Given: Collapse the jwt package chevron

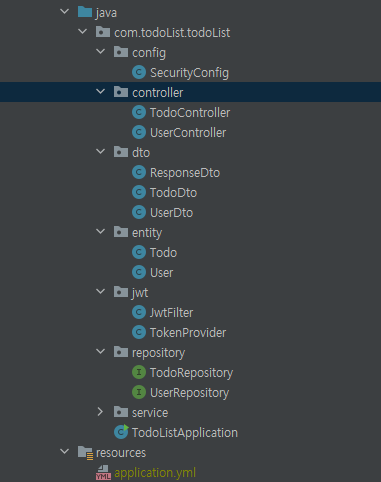Looking at the screenshot, I should coord(100,292).
